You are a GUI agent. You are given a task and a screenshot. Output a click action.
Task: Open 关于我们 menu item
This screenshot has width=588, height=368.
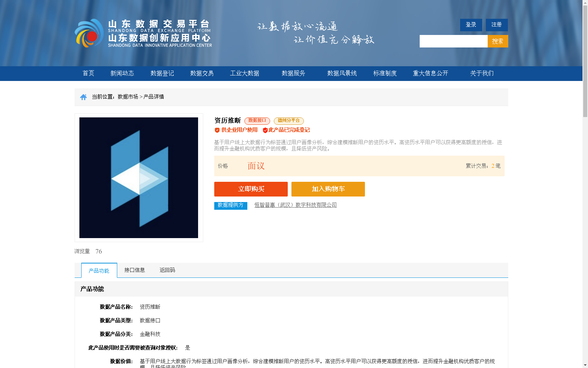coord(482,73)
